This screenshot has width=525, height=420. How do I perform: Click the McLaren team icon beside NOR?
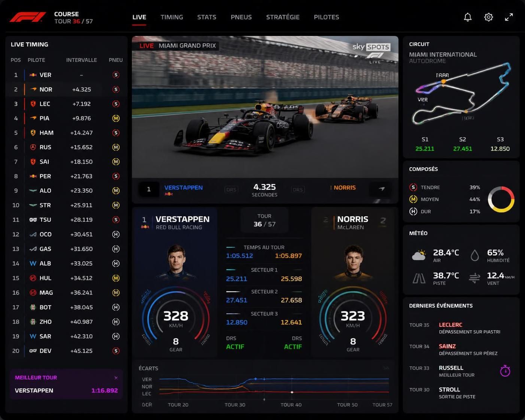tap(33, 89)
